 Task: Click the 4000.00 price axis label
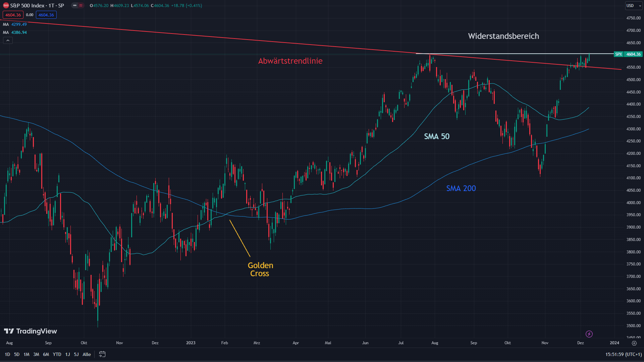tap(633, 202)
